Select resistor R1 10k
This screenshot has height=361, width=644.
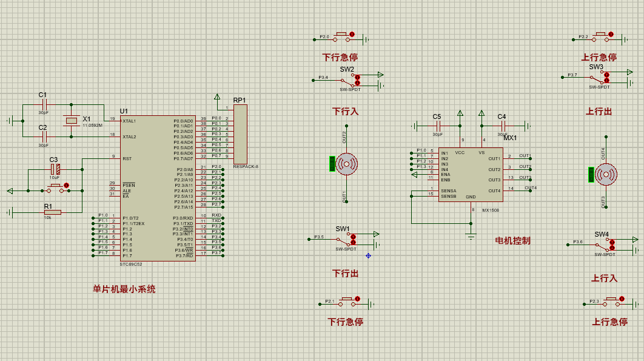(x=53, y=213)
